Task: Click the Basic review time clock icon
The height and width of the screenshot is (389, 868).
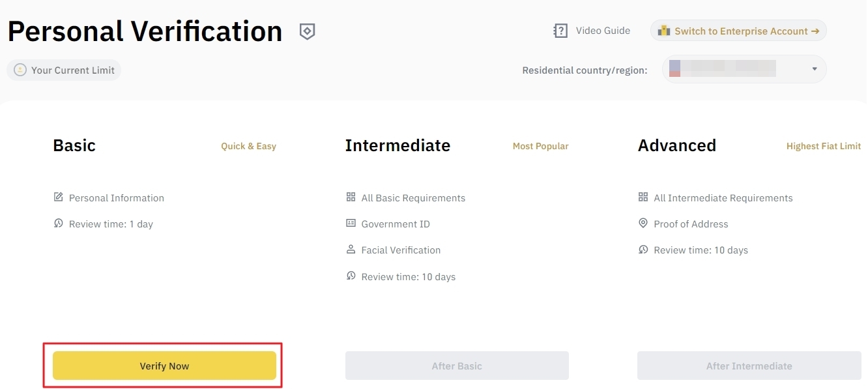Action: 59,223
